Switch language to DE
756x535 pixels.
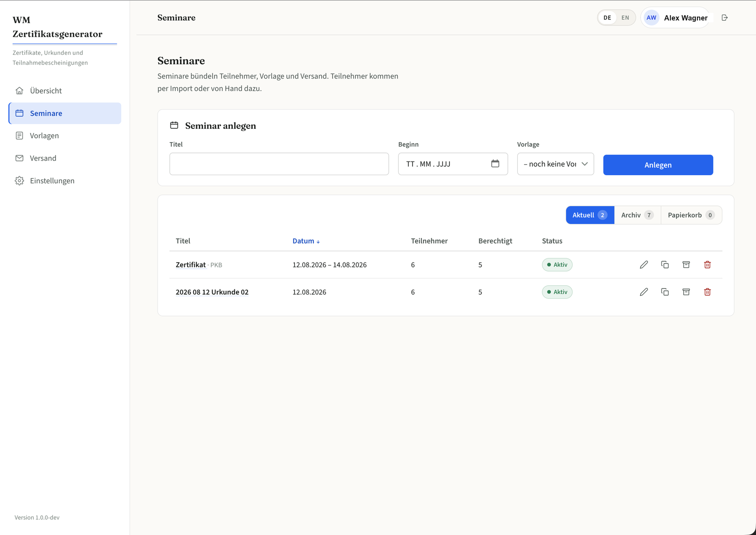pyautogui.click(x=607, y=18)
